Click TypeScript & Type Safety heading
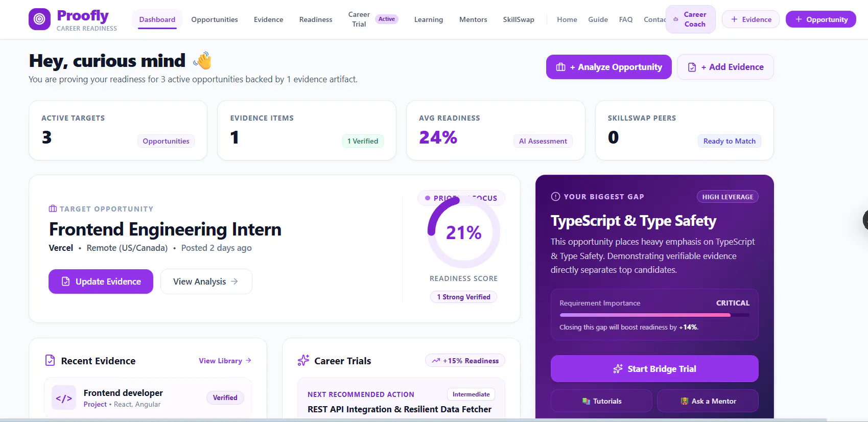 pyautogui.click(x=634, y=221)
